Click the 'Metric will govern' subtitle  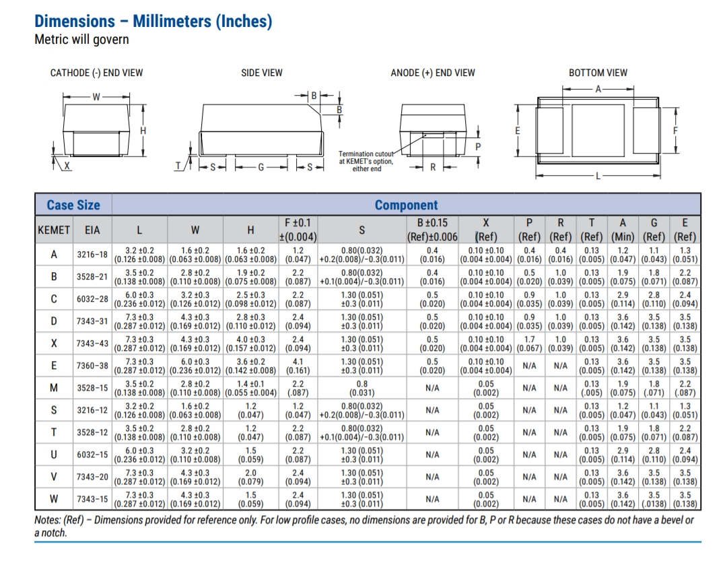[x=81, y=40]
